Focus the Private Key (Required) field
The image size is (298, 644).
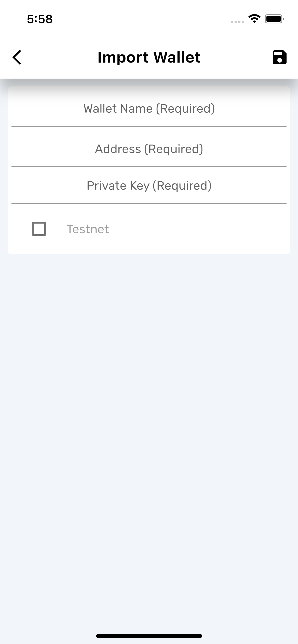(x=149, y=186)
